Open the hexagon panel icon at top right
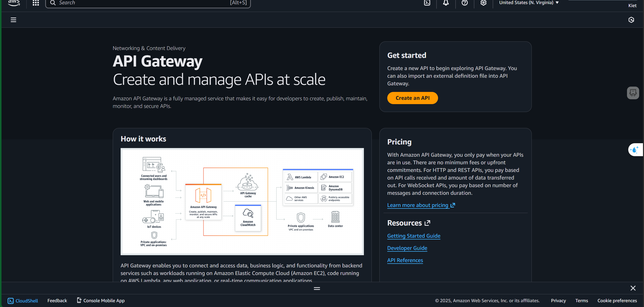Viewport: 644px width, 307px height. click(631, 20)
